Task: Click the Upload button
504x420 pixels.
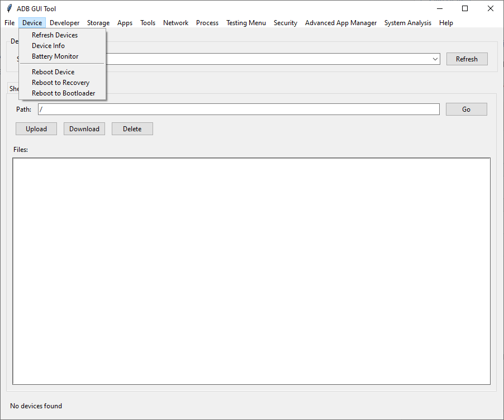Action: [x=36, y=128]
